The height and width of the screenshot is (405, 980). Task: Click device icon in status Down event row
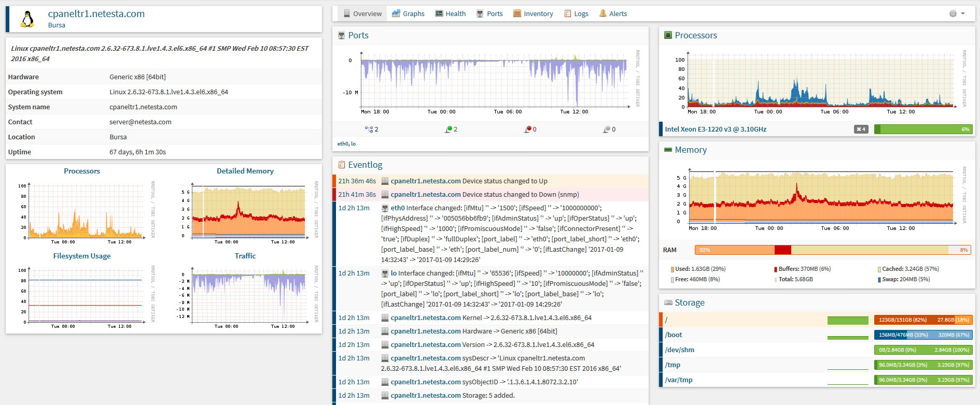click(385, 195)
